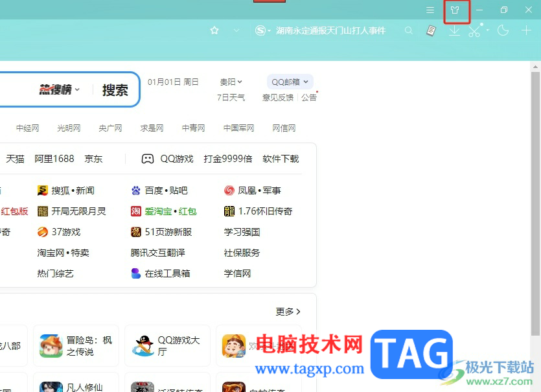Image resolution: width=541 pixels, height=392 pixels.
Task: Click the hot search text in search box
Action: pos(330,30)
